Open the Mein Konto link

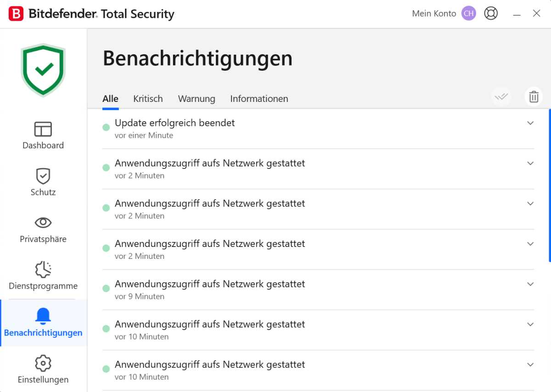click(433, 13)
